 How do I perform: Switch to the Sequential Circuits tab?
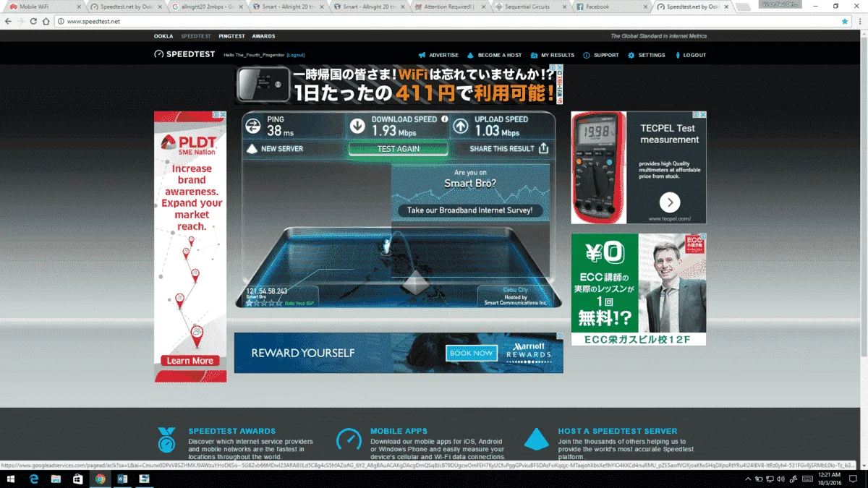[532, 7]
